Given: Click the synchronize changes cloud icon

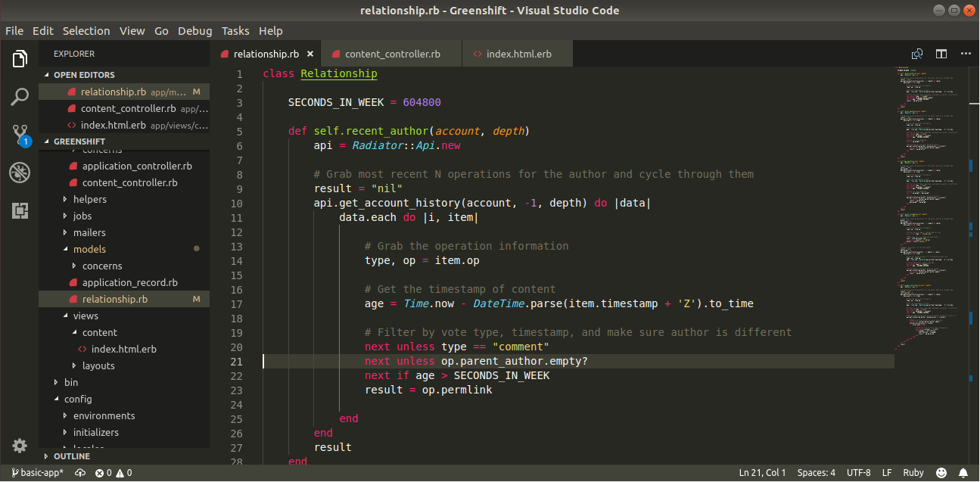Looking at the screenshot, I should (x=79, y=473).
